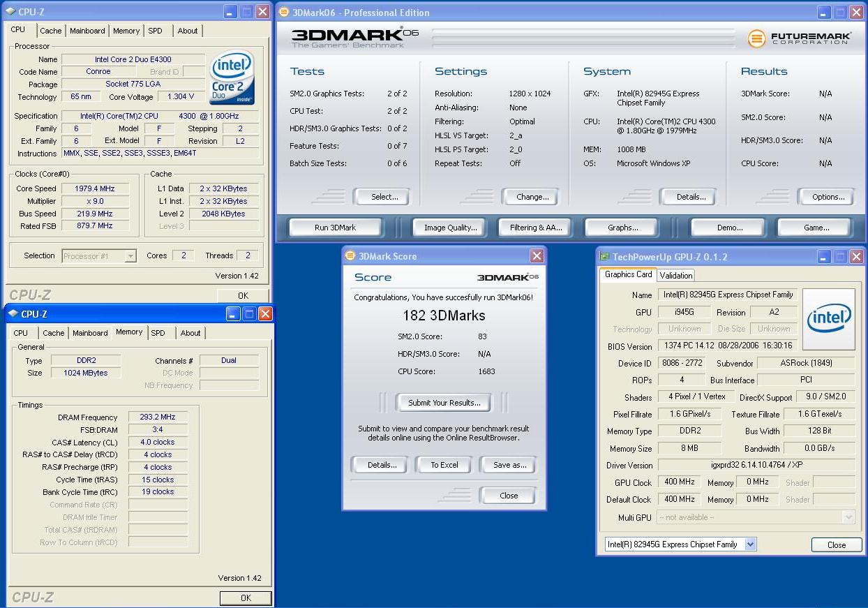
Task: Select Graphics Card tab in GPU-Z
Action: (628, 274)
